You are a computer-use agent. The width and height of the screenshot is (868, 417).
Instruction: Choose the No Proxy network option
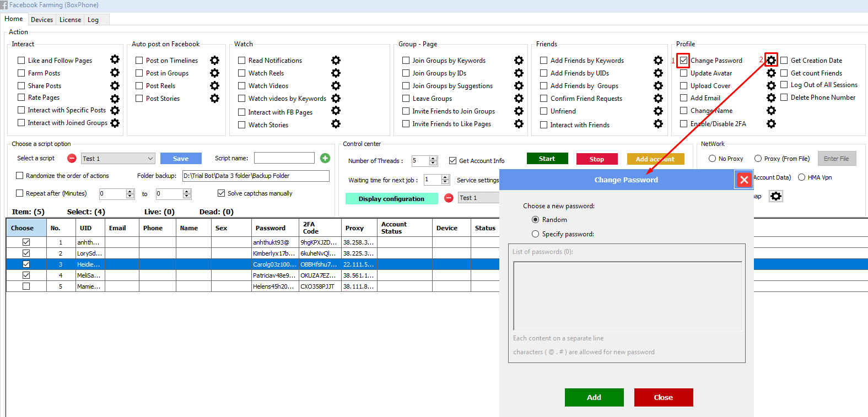712,159
